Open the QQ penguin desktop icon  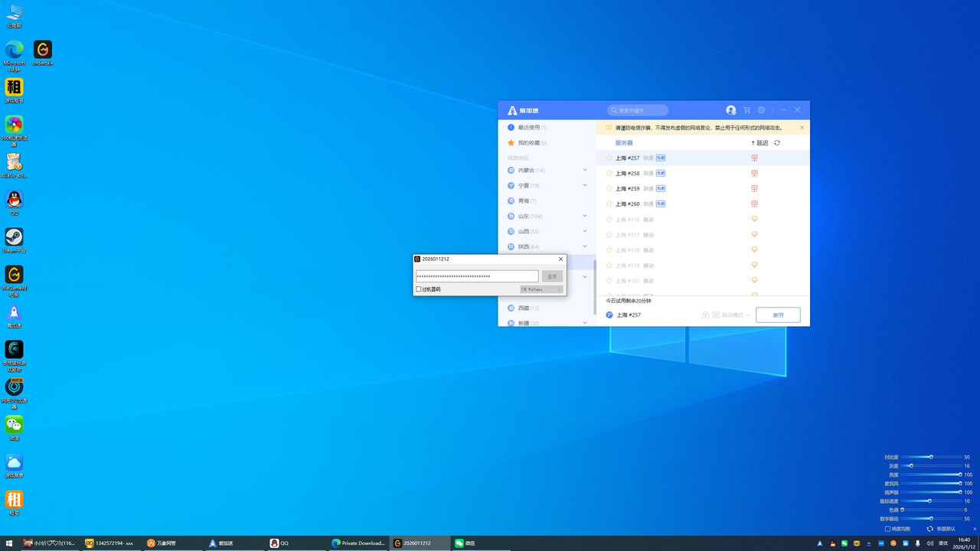pyautogui.click(x=14, y=203)
